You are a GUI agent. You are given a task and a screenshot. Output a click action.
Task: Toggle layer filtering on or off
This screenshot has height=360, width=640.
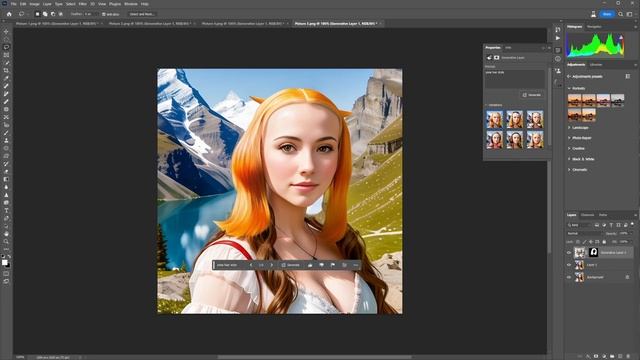point(632,224)
